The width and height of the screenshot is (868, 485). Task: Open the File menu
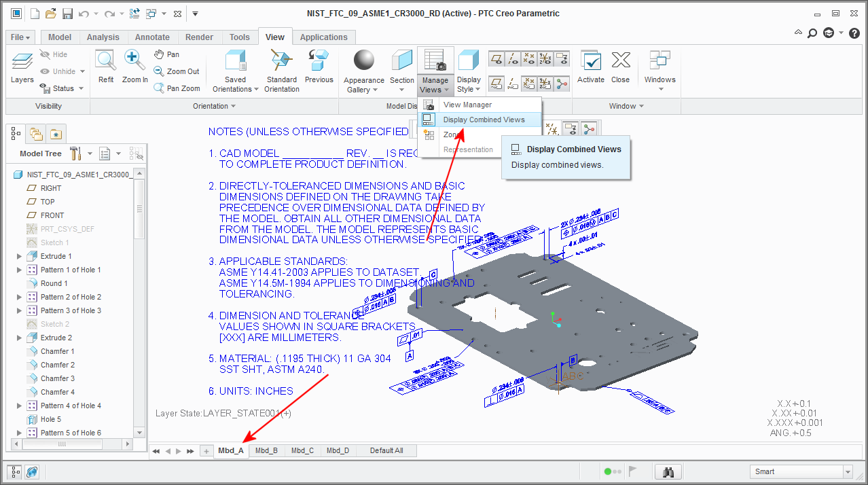(20, 37)
